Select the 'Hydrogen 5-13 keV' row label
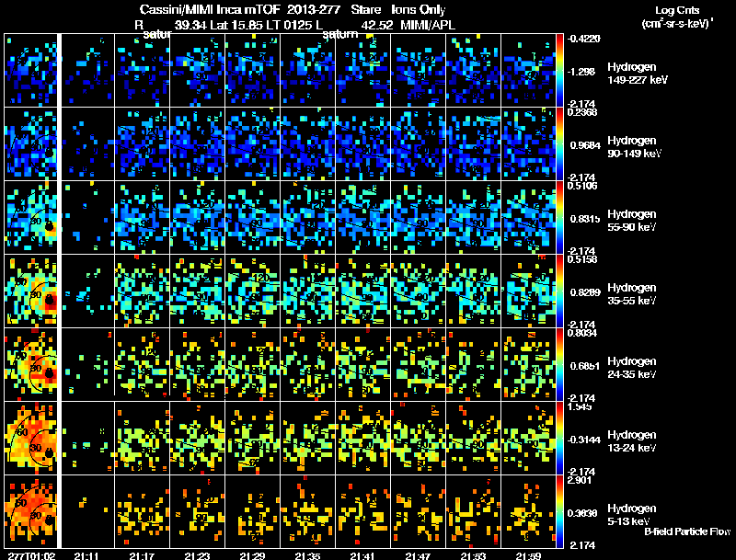Viewport: 736px width, 560px height. 632,515
